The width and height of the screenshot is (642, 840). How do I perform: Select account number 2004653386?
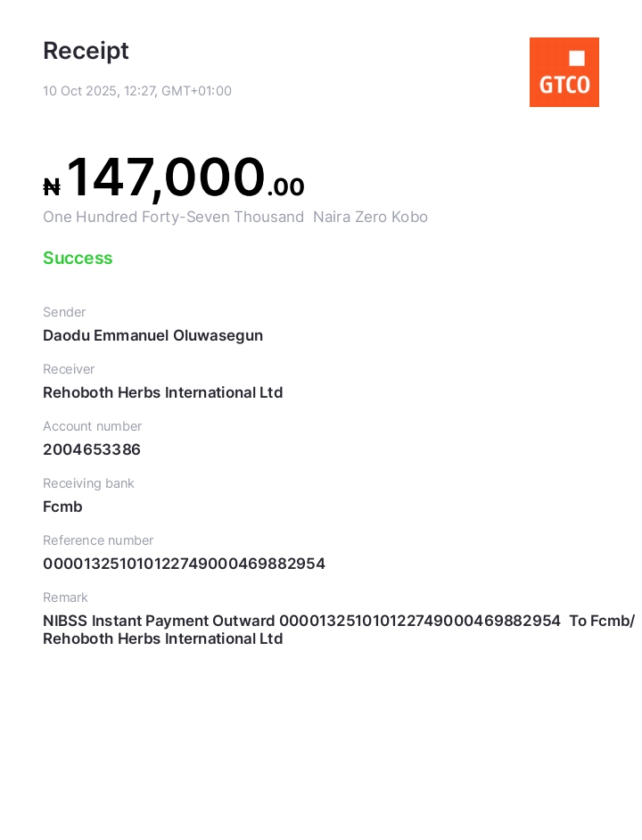[x=92, y=450]
